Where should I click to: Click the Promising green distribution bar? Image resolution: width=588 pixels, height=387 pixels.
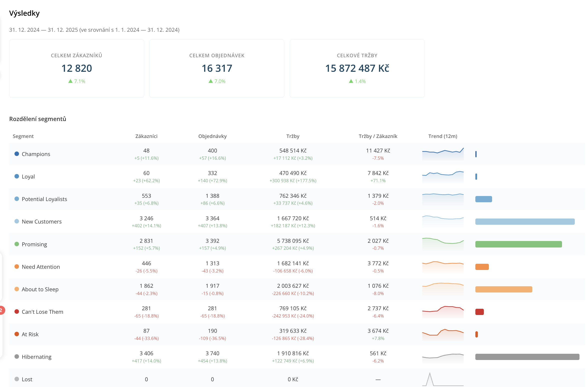pos(519,244)
